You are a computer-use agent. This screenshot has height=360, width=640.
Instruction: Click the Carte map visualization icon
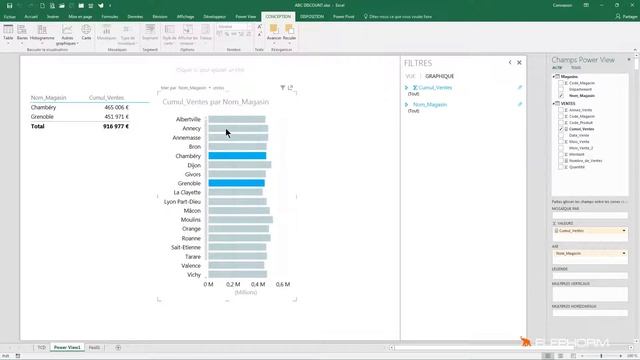click(86, 32)
